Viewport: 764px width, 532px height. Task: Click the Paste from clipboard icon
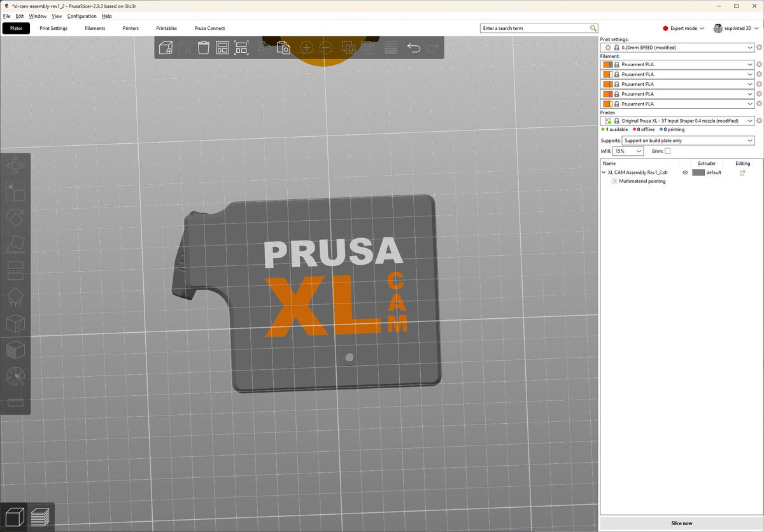coord(283,48)
